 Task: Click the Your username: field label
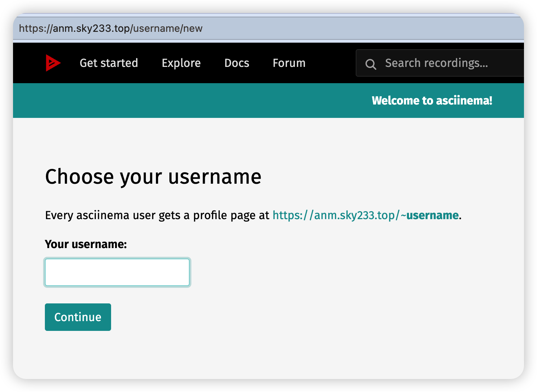point(86,244)
